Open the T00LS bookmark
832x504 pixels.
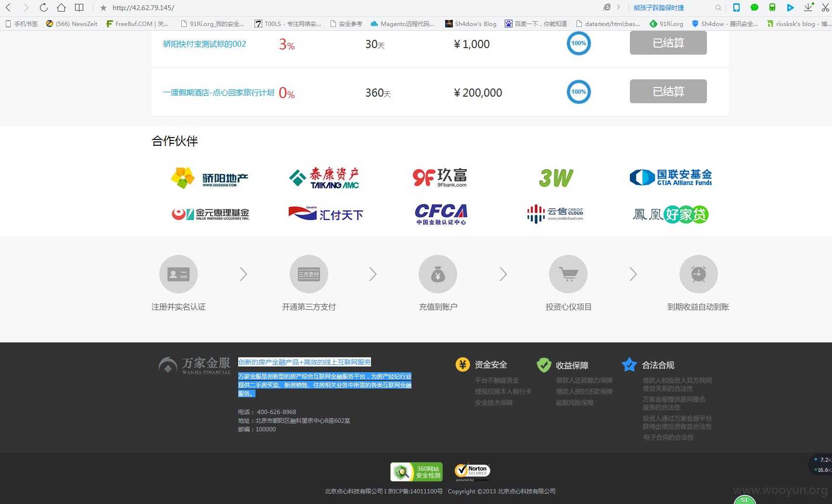(x=288, y=24)
